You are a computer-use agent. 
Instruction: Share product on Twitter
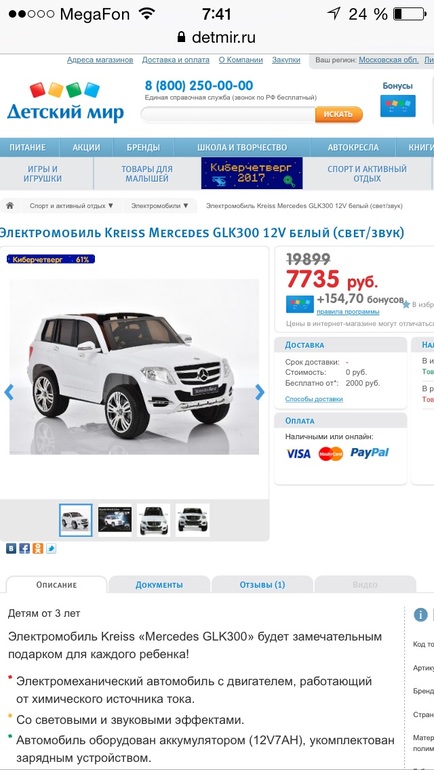(x=51, y=549)
